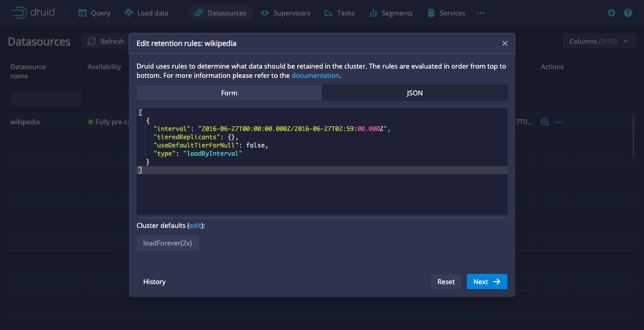Open wikipedia row actions ellipsis menu
This screenshot has height=330, width=644.
(558, 122)
